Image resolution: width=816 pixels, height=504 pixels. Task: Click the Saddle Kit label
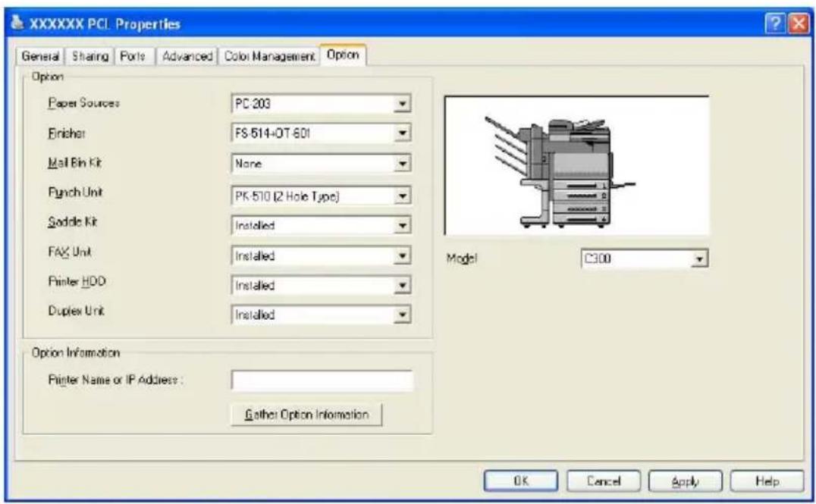(73, 222)
